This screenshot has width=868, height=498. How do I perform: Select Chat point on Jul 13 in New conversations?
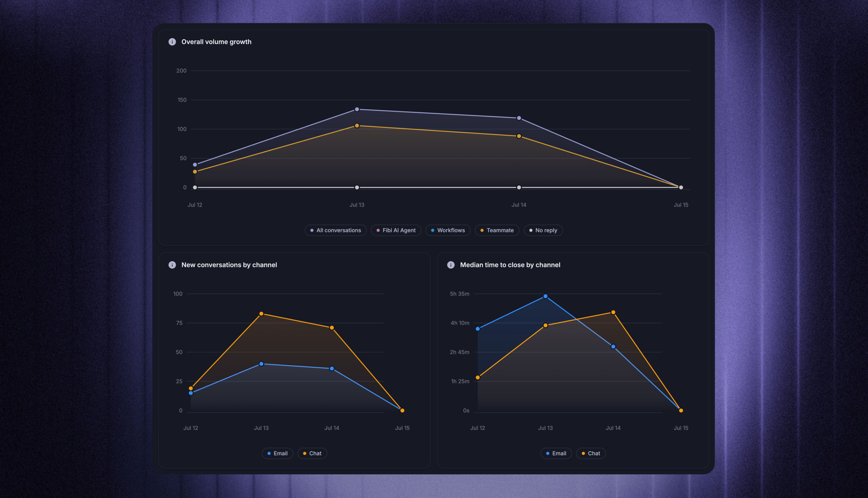click(x=261, y=314)
